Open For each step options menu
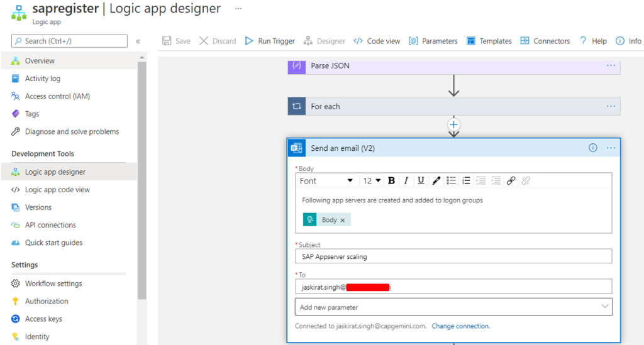Viewport: 644px width, 345px height. [611, 106]
